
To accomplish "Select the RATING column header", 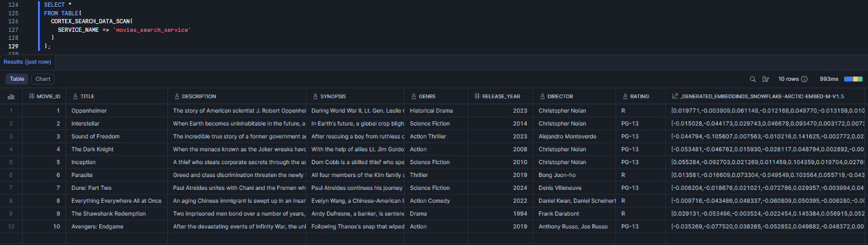I will [x=641, y=96].
